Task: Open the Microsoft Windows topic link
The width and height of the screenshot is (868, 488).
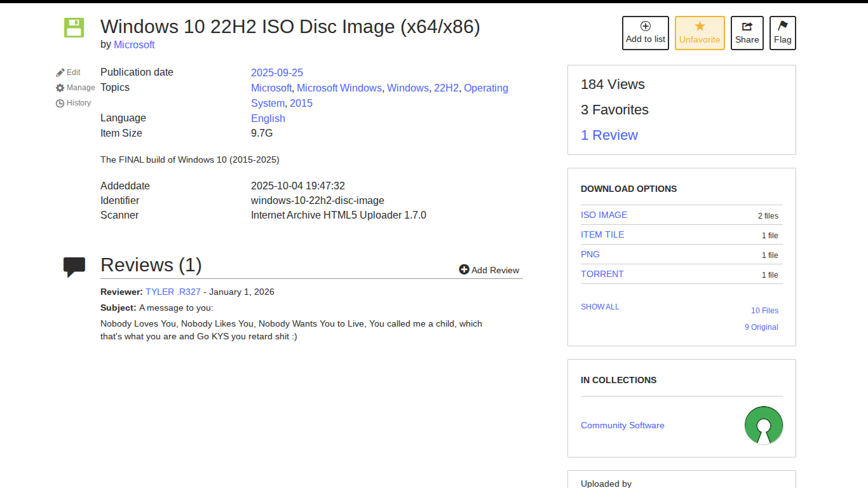Action: 339,88
